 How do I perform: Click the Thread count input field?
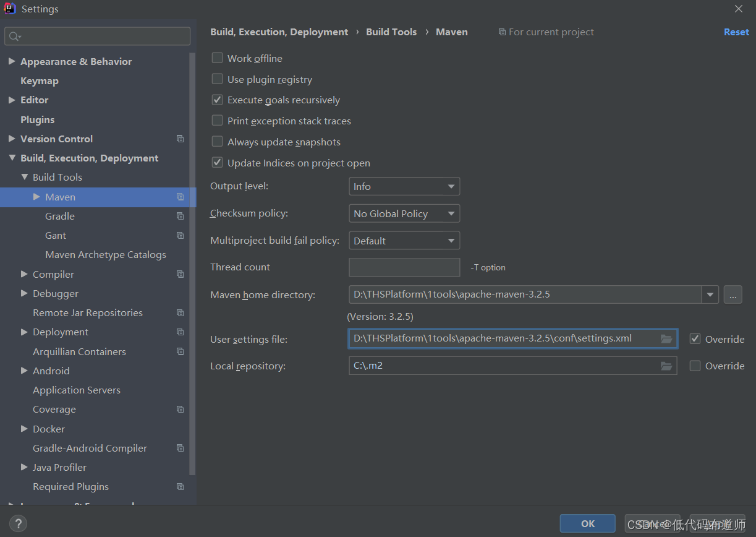click(x=404, y=267)
